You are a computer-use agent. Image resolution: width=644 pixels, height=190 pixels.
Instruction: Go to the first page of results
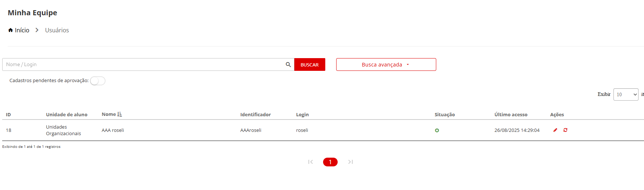point(310,162)
